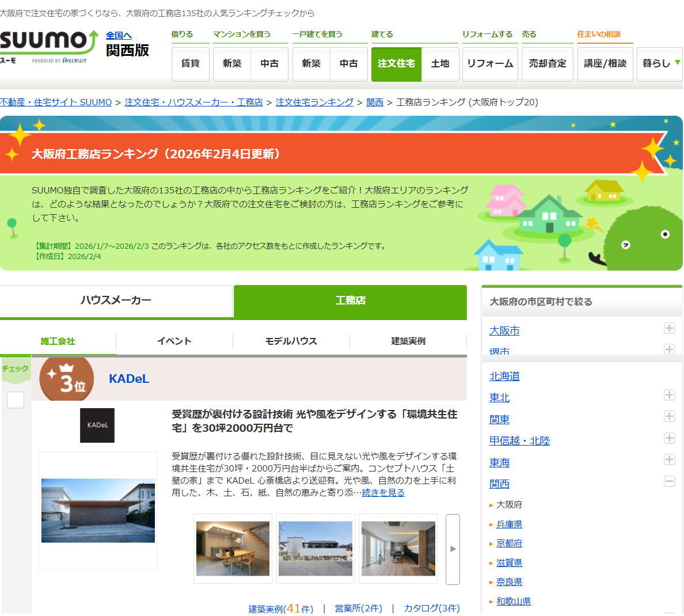
Task: Expand the 東海 region plus icon
Action: click(x=669, y=459)
